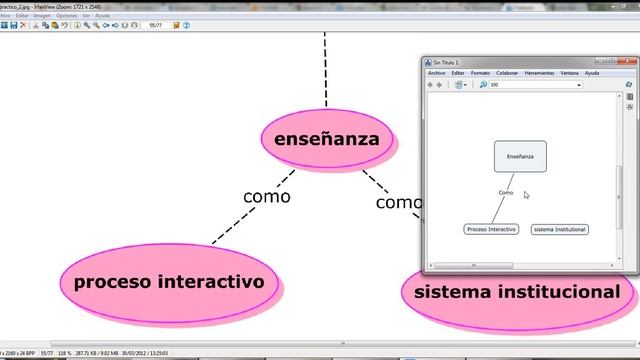
Task: Click the red X Delete icon in IrfanView
Action: [x=23, y=25]
